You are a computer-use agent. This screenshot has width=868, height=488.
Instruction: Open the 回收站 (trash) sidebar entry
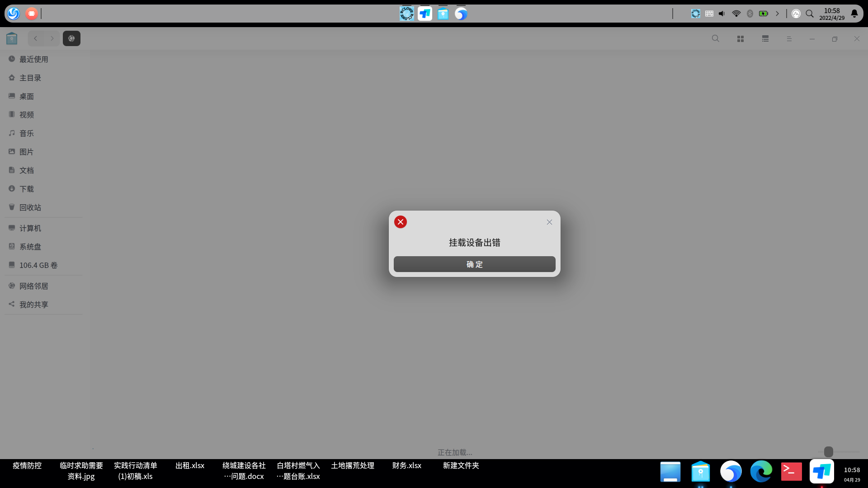pyautogui.click(x=30, y=207)
